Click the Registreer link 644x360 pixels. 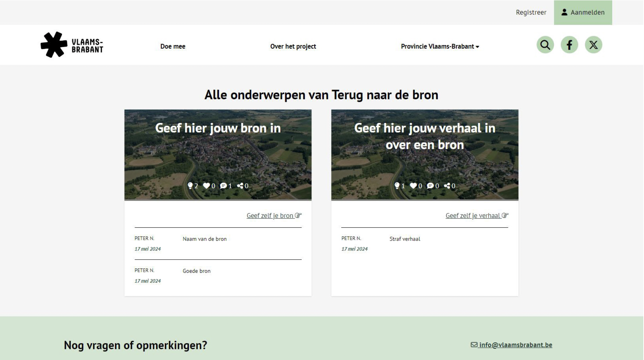pyautogui.click(x=531, y=12)
